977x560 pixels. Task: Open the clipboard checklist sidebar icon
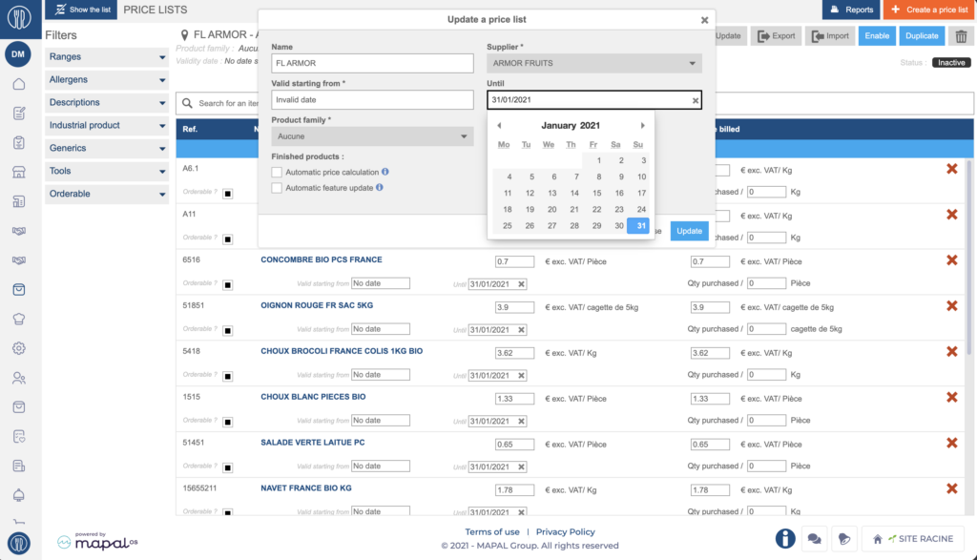19,143
